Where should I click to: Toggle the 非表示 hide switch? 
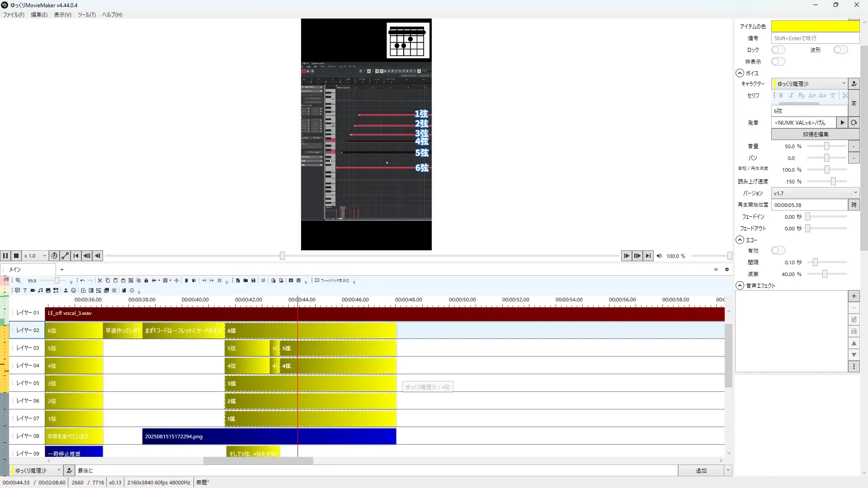tap(778, 61)
